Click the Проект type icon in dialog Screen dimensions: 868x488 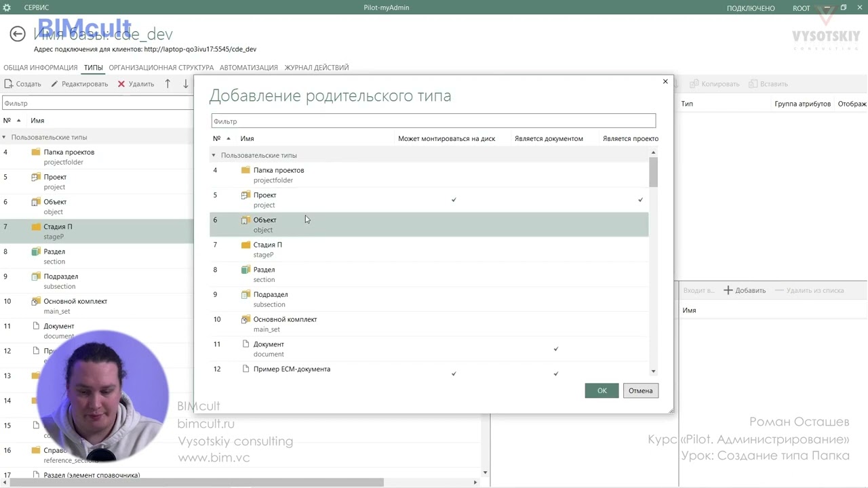245,195
